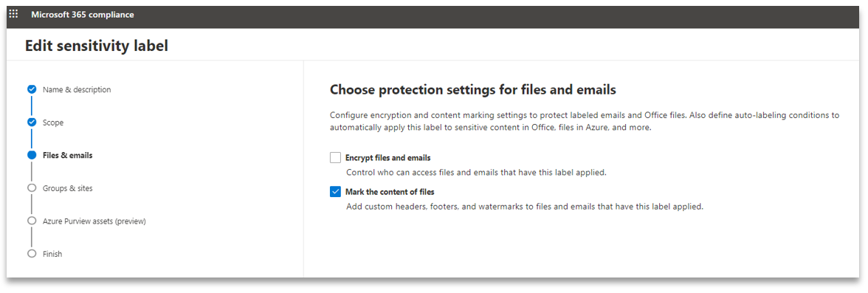
Task: Jump to the Finish step label
Action: point(52,254)
